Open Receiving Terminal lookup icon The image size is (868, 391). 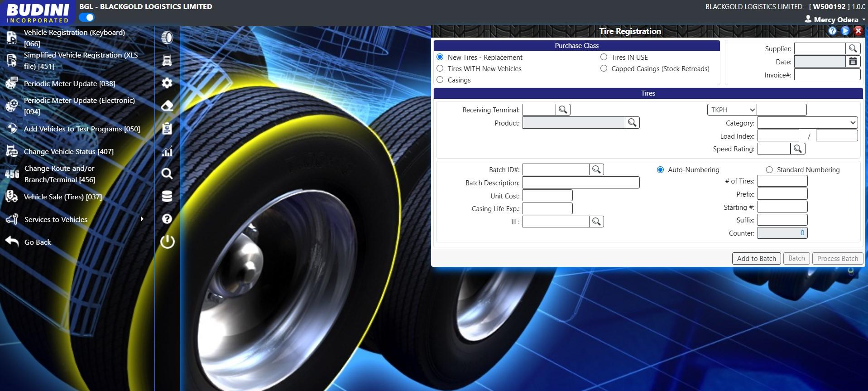(x=563, y=110)
